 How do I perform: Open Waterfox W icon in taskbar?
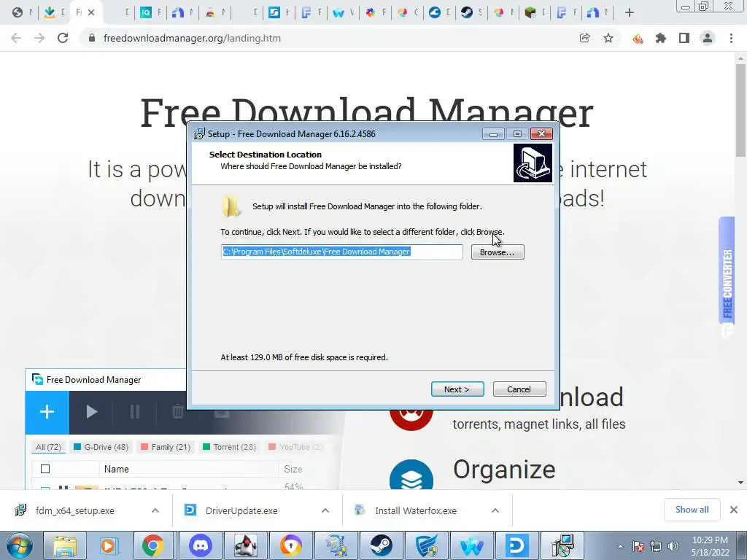coord(471,545)
